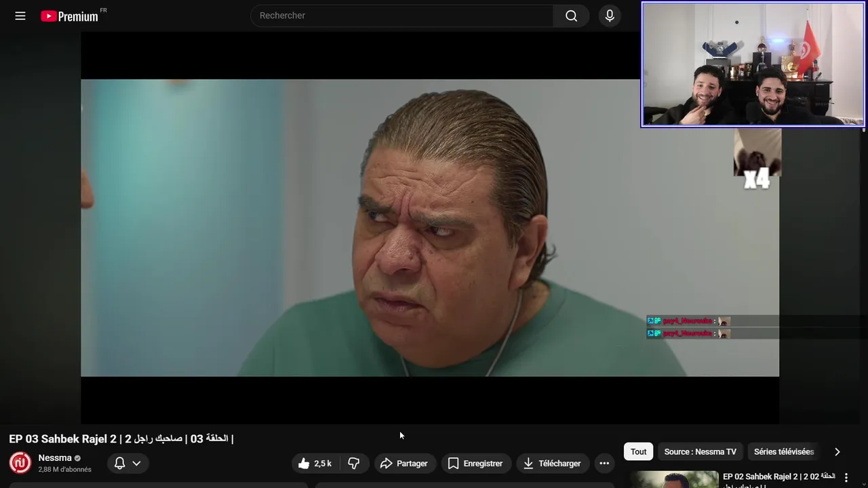Save video with Enregistrer button
Image resolution: width=868 pixels, height=488 pixels.
pos(475,464)
